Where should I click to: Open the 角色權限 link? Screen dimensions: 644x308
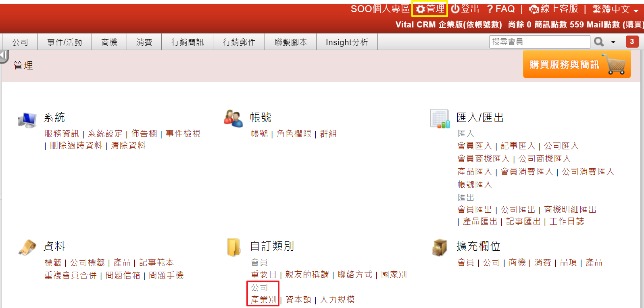(x=294, y=134)
